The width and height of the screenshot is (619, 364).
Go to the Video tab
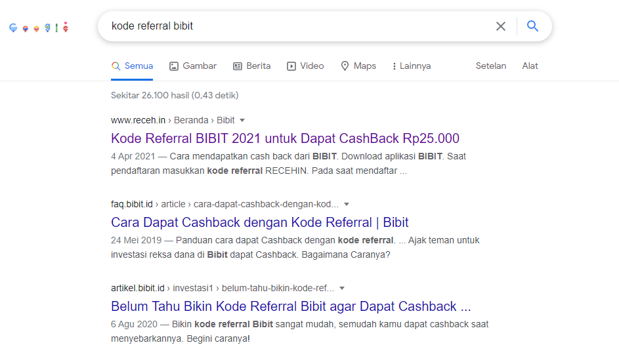tap(305, 66)
